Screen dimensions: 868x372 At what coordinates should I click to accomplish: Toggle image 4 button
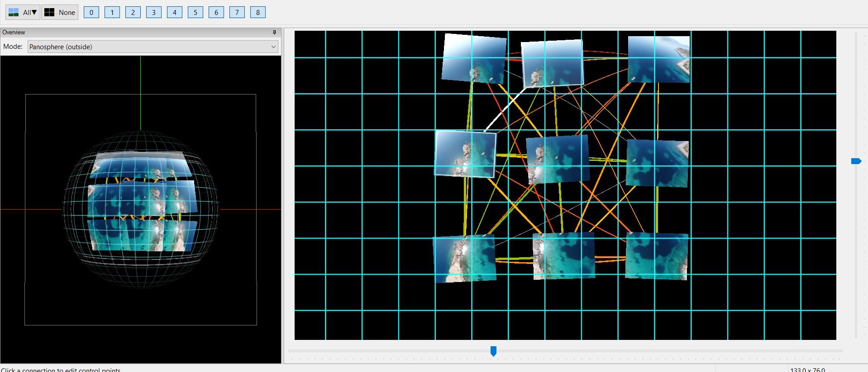point(175,12)
